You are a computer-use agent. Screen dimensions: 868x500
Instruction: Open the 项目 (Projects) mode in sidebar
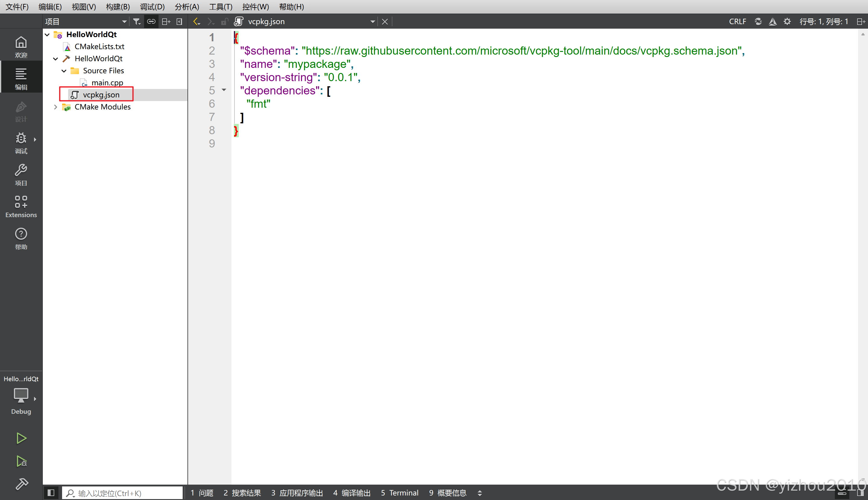pyautogui.click(x=21, y=175)
